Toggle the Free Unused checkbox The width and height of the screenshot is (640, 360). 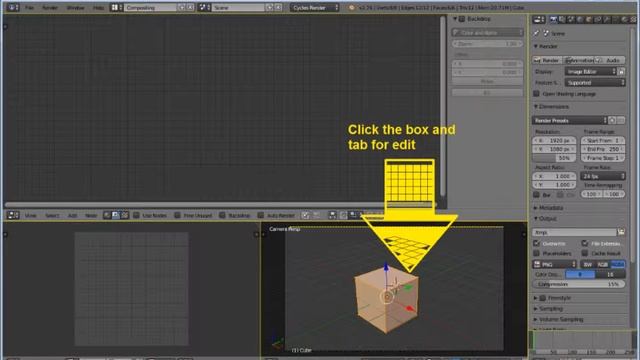click(x=178, y=215)
